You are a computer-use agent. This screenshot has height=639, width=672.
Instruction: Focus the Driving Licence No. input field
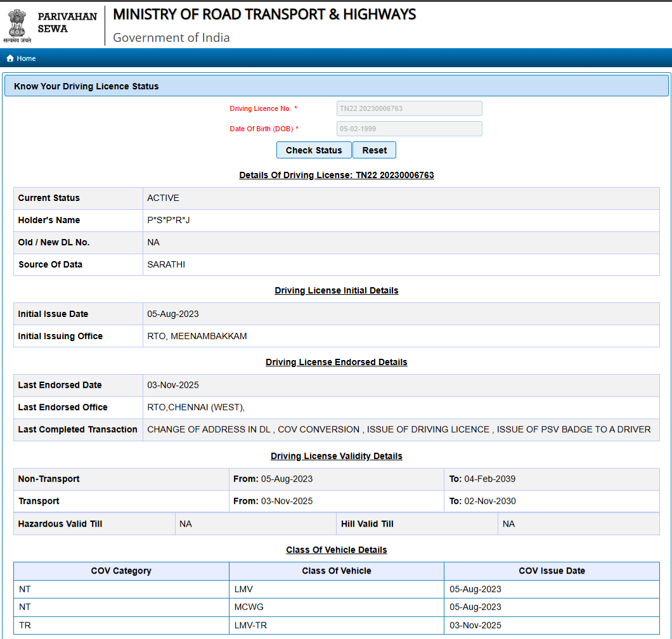coord(409,108)
